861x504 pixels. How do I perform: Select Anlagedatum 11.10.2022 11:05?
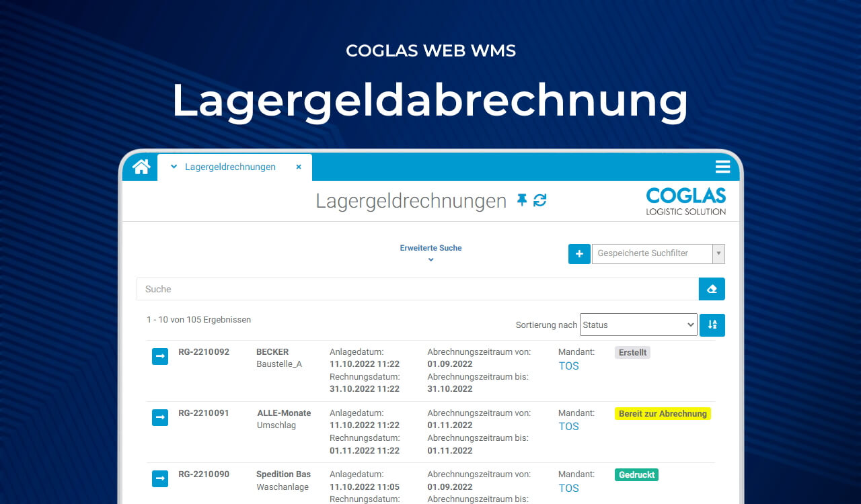pos(365,487)
